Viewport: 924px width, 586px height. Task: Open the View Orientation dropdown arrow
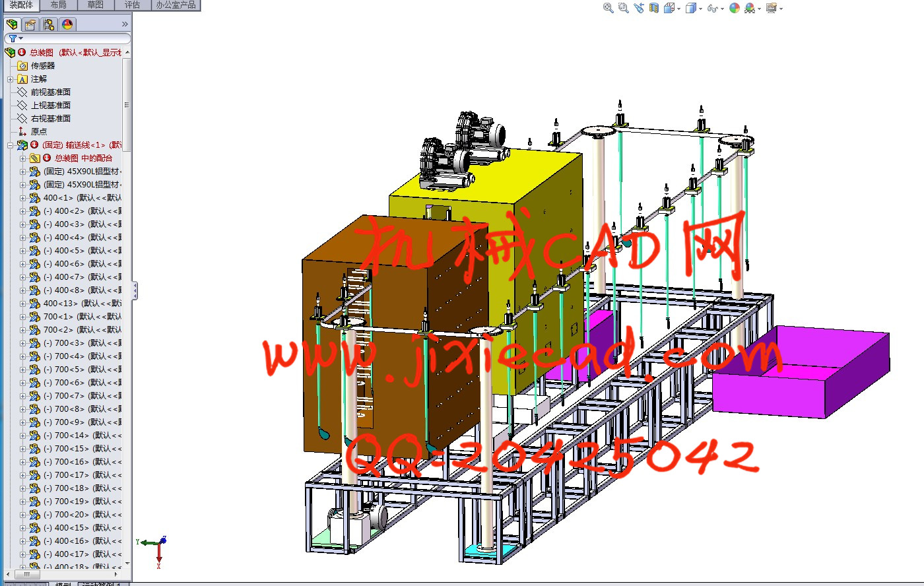678,9
